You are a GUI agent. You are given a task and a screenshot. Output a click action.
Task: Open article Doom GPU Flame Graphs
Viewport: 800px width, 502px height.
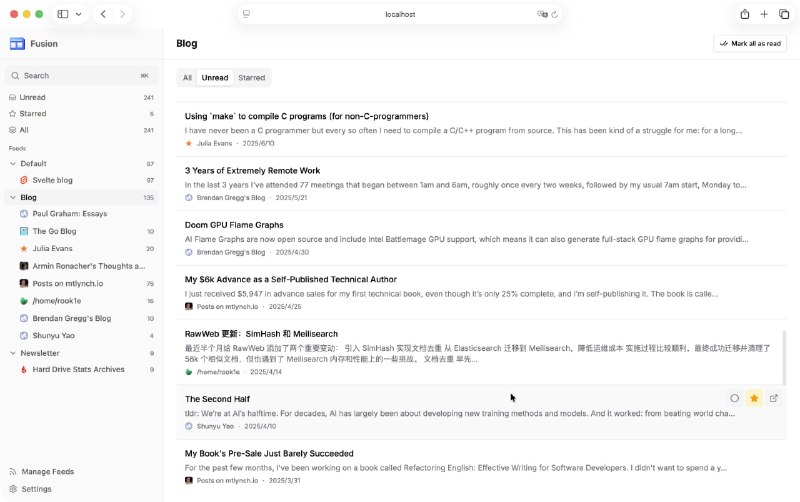[481, 238]
